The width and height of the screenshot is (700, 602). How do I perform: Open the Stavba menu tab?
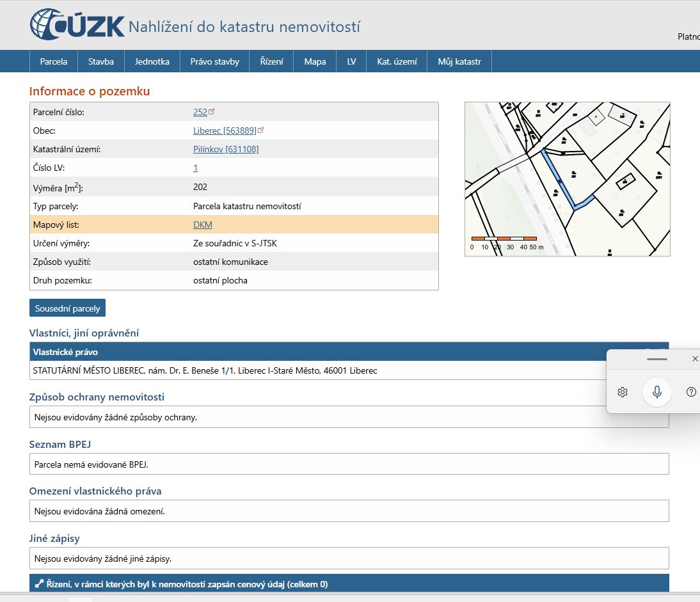coord(101,61)
